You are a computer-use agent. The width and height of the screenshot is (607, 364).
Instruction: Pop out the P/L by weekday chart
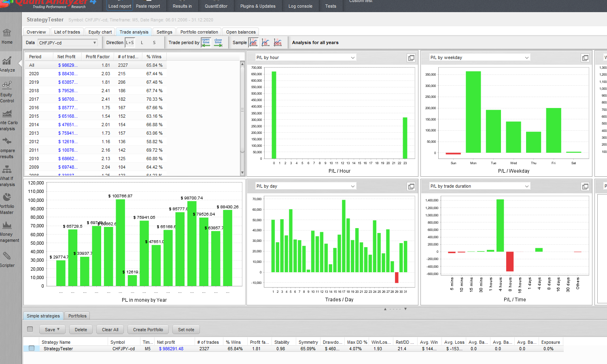pos(585,58)
